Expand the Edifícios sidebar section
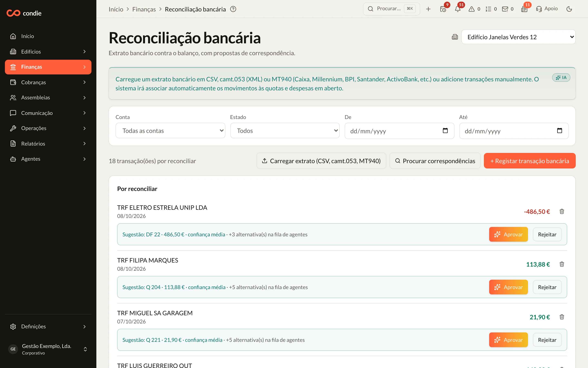 coord(48,52)
